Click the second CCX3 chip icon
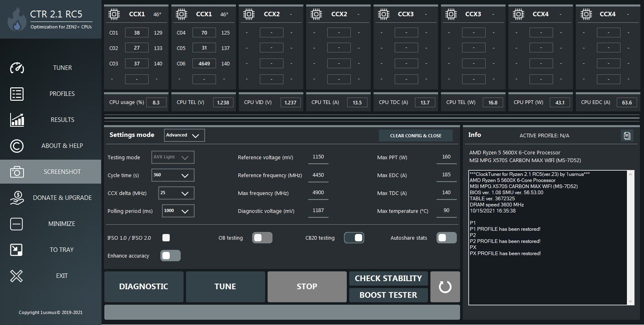The height and width of the screenshot is (325, 644). [451, 14]
